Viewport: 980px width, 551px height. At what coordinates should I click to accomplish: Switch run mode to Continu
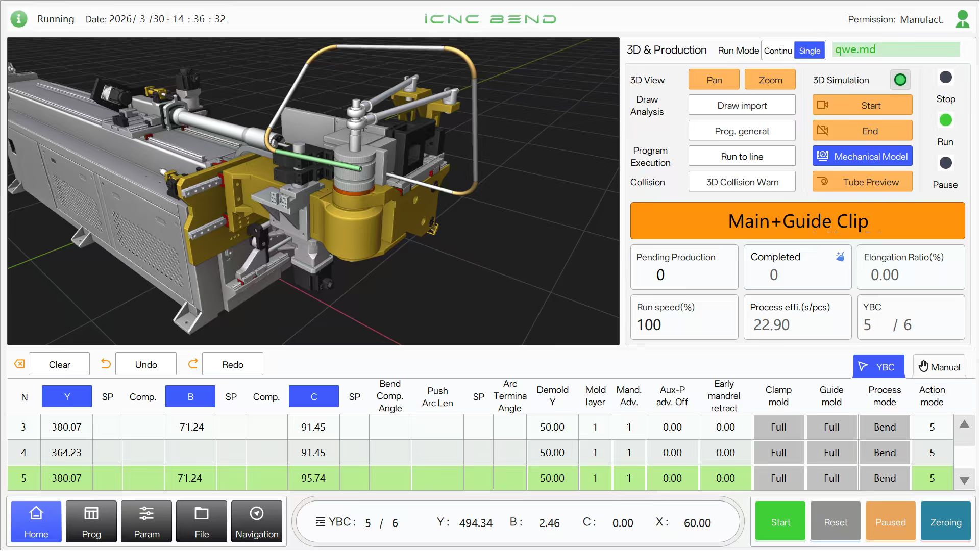click(778, 51)
